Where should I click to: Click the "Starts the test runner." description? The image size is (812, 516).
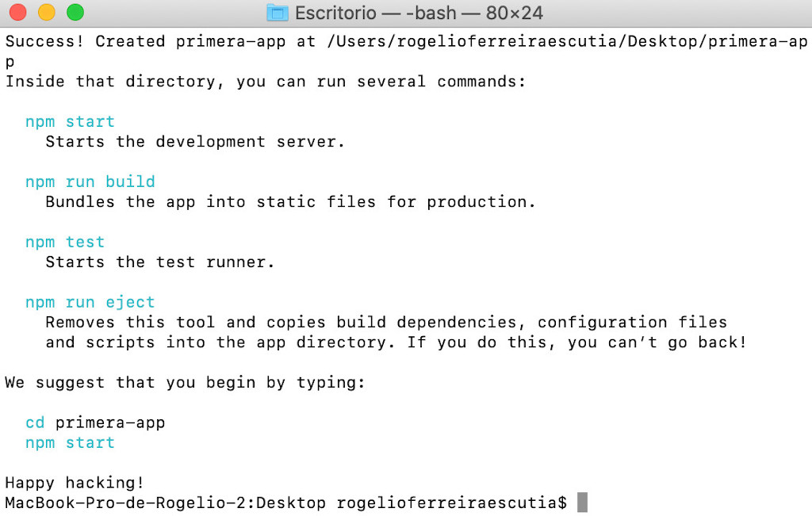(160, 262)
